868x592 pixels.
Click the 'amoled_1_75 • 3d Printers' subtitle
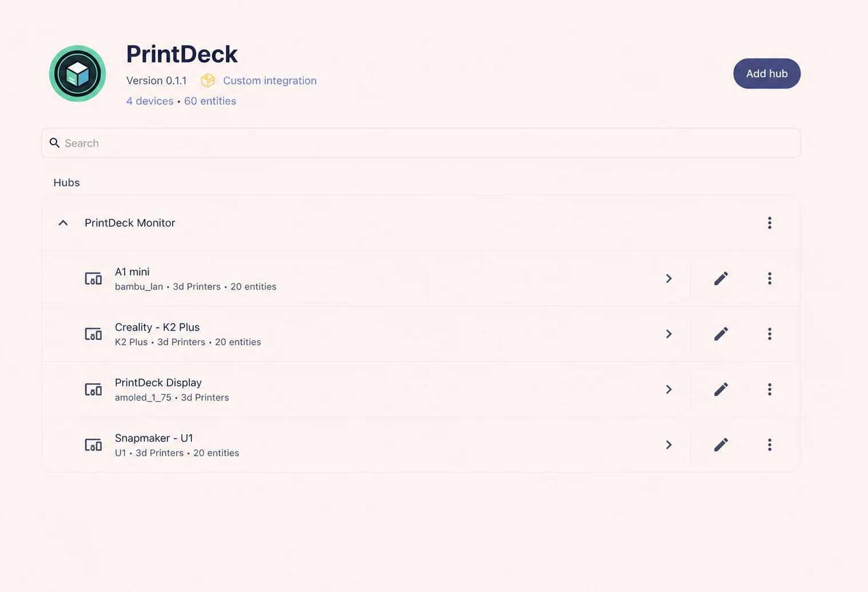(172, 398)
